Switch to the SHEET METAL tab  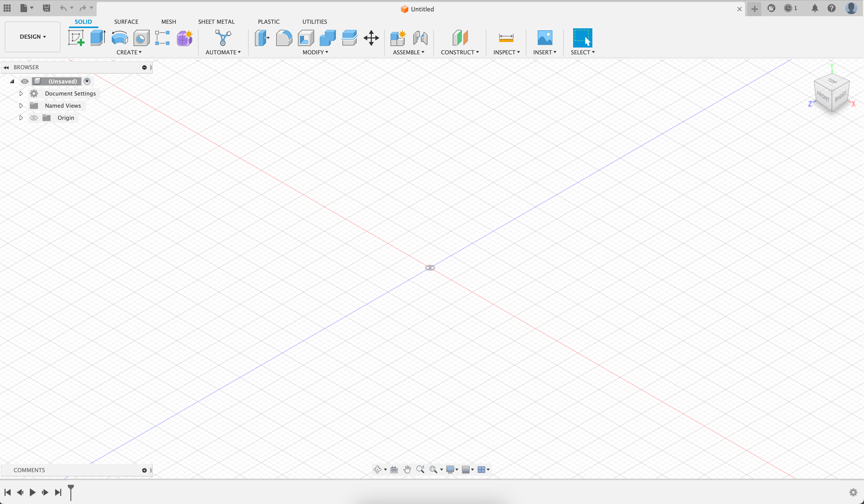(216, 21)
